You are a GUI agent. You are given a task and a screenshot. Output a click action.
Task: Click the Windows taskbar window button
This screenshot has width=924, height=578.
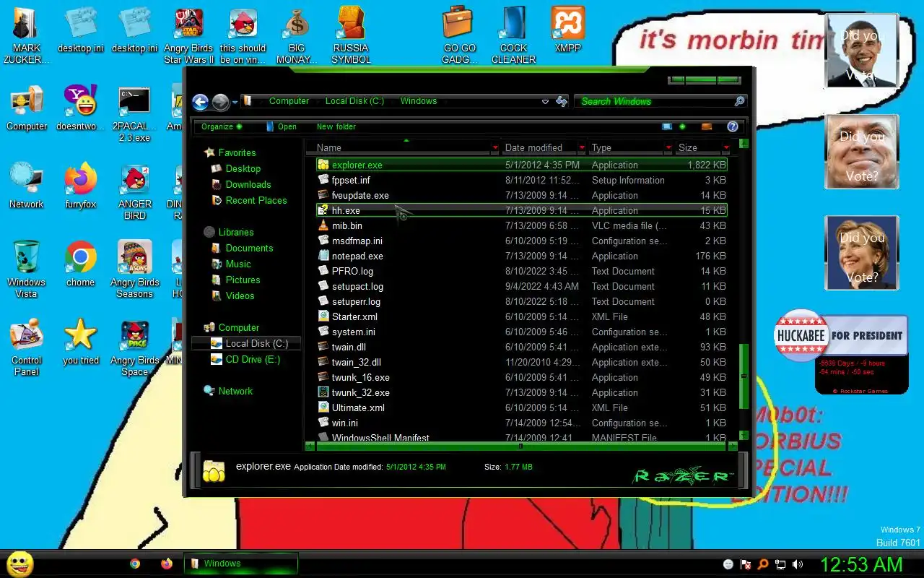coord(241,564)
